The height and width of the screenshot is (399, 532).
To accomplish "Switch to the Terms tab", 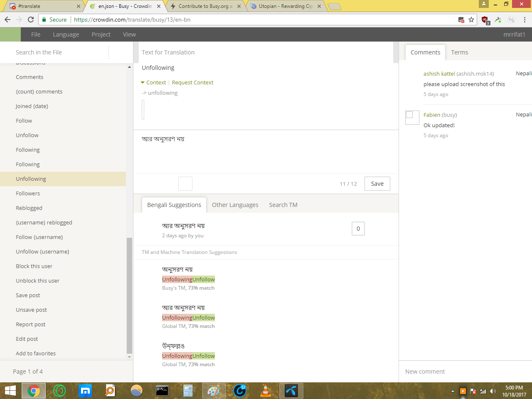I will [460, 52].
